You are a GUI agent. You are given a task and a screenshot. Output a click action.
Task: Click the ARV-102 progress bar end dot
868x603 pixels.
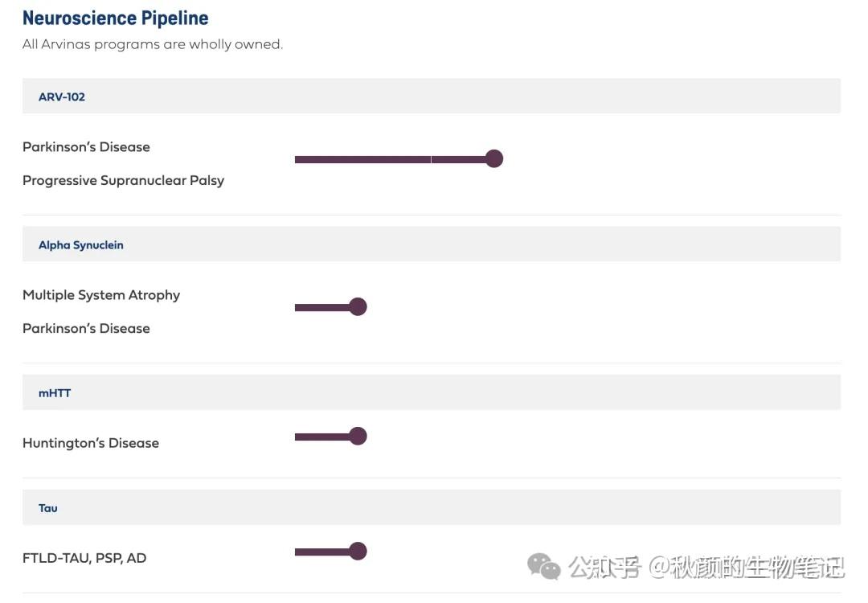494,159
